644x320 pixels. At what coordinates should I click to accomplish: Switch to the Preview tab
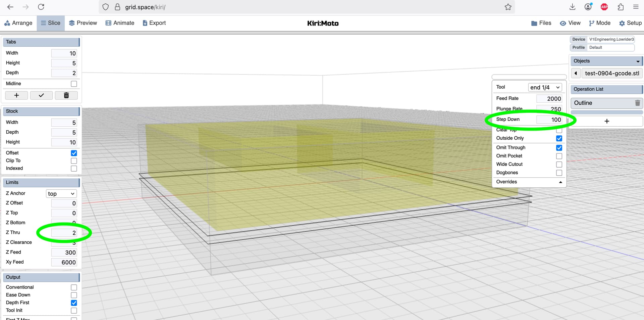click(83, 23)
